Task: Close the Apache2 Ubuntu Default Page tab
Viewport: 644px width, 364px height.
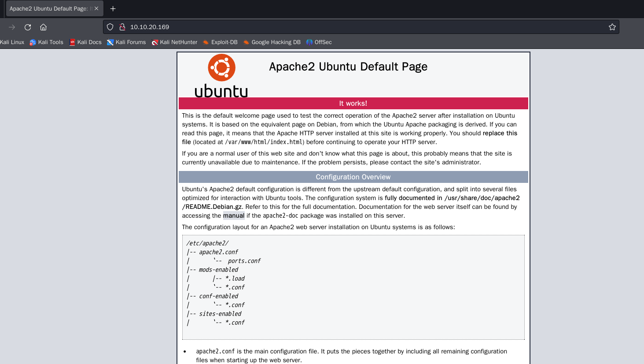Action: [x=96, y=8]
